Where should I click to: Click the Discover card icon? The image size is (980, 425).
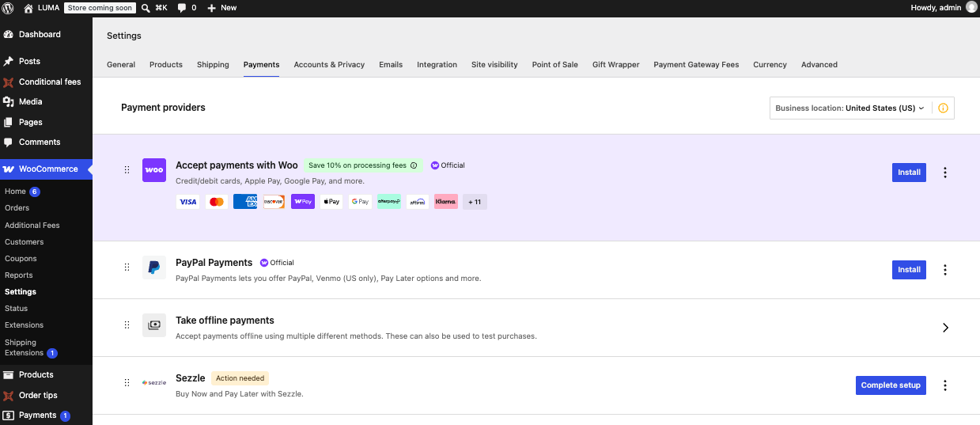tap(274, 202)
